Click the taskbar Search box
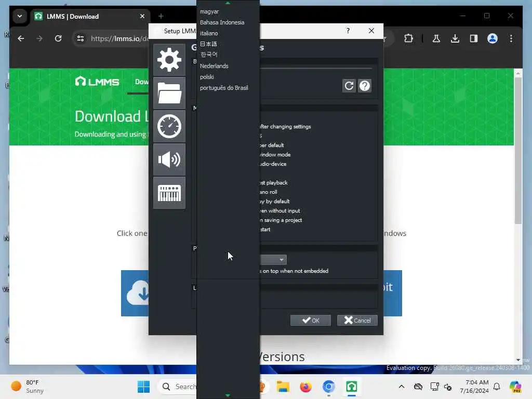Viewport: 532px width, 399px height. [177, 387]
